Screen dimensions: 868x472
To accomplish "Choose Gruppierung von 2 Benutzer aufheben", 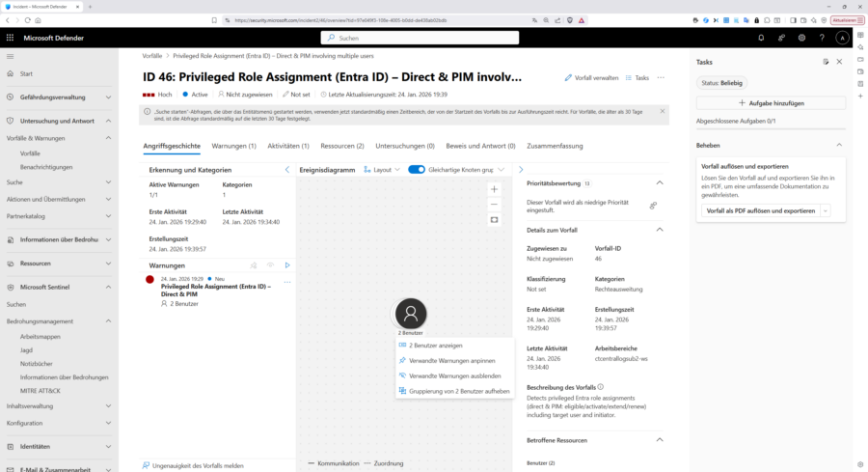I will (453, 390).
